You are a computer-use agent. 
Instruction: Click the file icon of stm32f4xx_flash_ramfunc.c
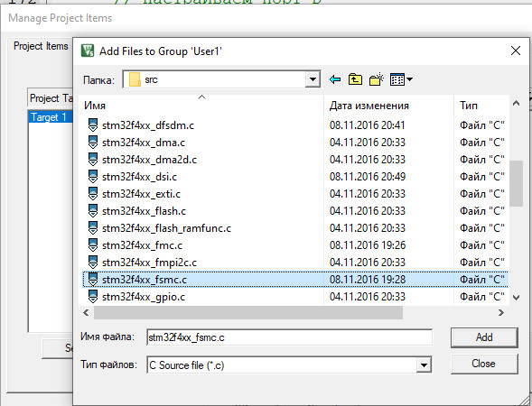click(93, 227)
